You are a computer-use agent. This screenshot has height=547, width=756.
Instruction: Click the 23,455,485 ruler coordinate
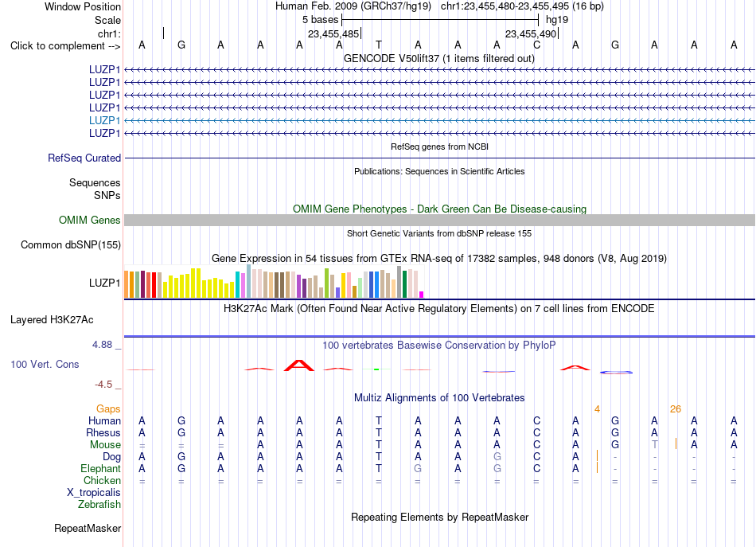point(333,33)
